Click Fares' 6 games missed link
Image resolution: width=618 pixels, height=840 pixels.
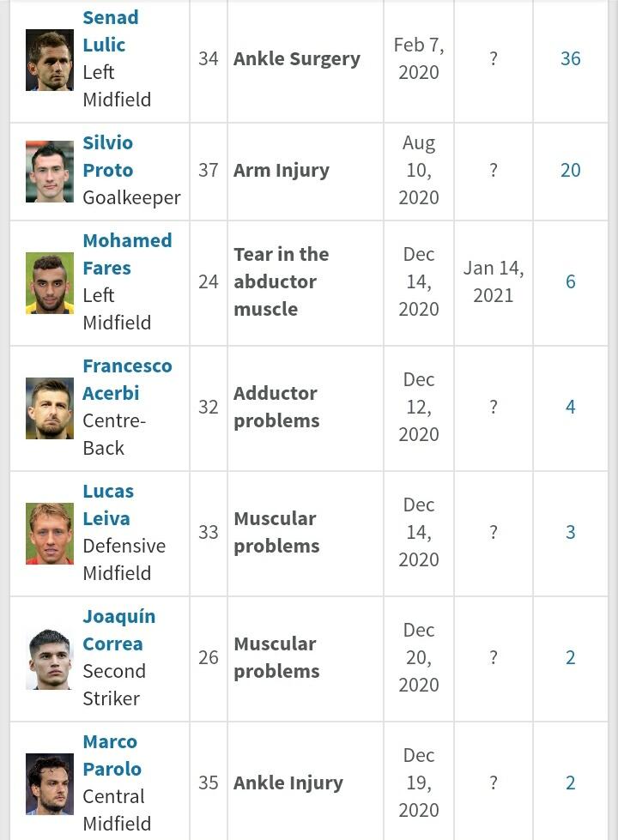pyautogui.click(x=570, y=282)
